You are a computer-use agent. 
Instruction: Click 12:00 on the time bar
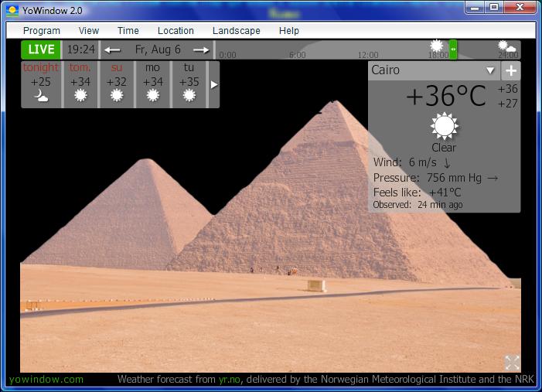[x=368, y=55]
